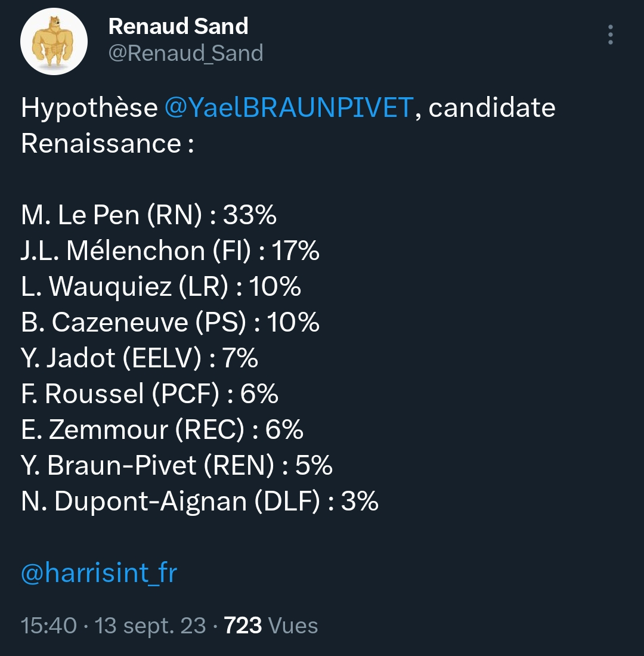Image resolution: width=644 pixels, height=656 pixels.
Task: Click the B. Cazeneuve (PS) : 10% line
Action: (x=170, y=323)
